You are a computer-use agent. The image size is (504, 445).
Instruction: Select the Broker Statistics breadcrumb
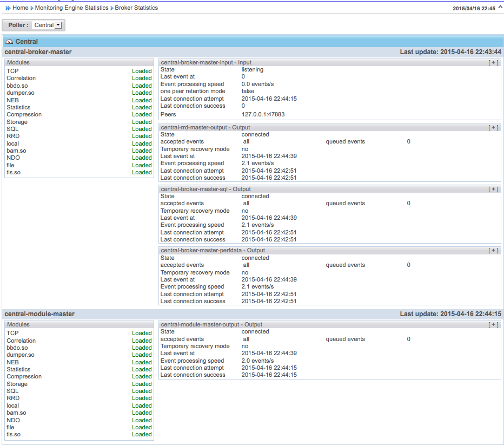(x=136, y=8)
